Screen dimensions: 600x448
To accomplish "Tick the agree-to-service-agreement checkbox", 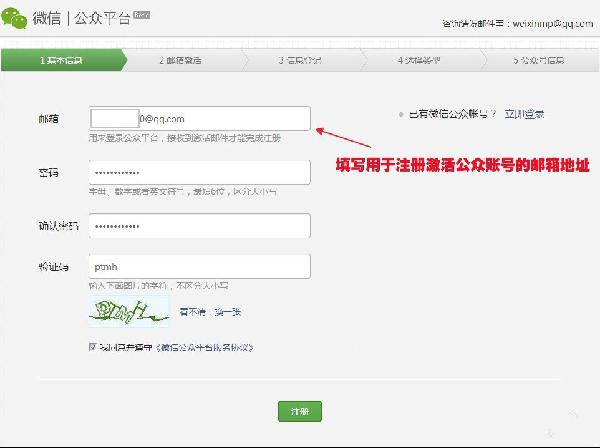I will [92, 347].
